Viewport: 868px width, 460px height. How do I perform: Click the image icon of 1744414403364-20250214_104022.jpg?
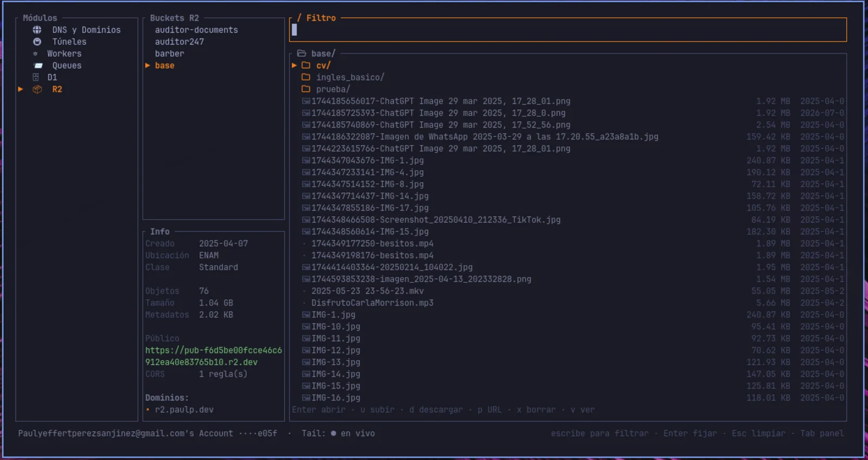(306, 267)
